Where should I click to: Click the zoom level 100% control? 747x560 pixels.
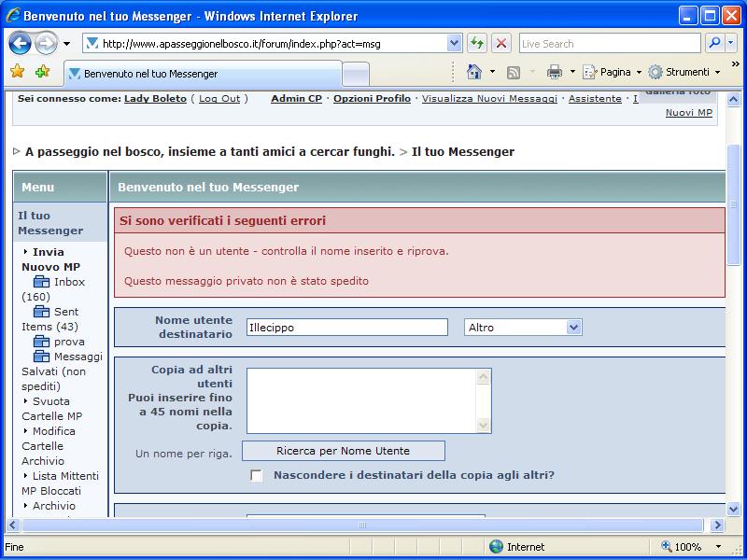(689, 547)
